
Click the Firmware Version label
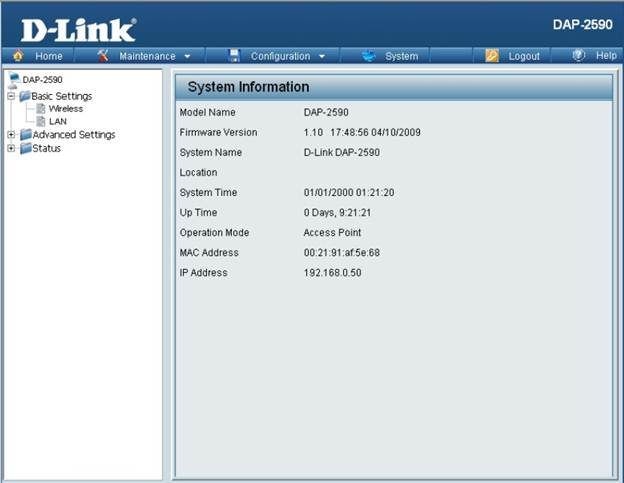(218, 132)
